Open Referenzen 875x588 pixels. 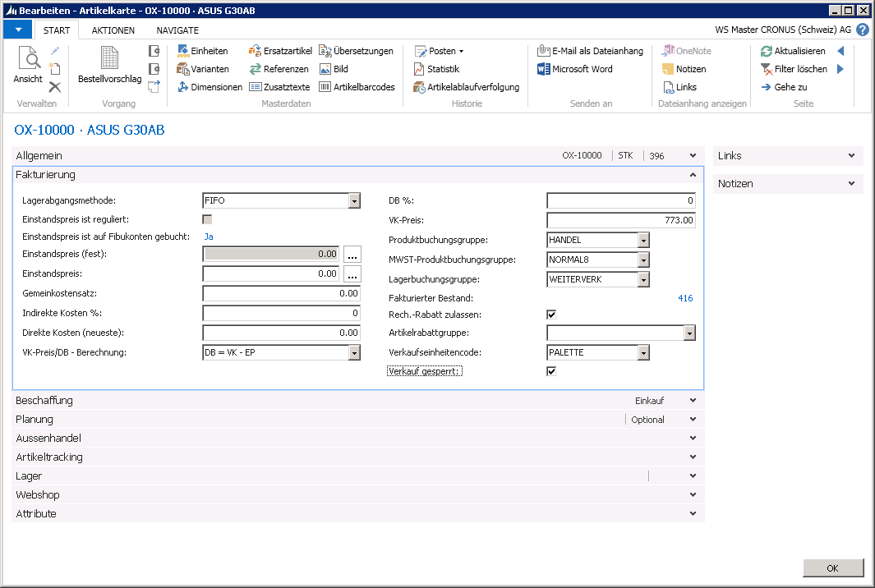[279, 69]
